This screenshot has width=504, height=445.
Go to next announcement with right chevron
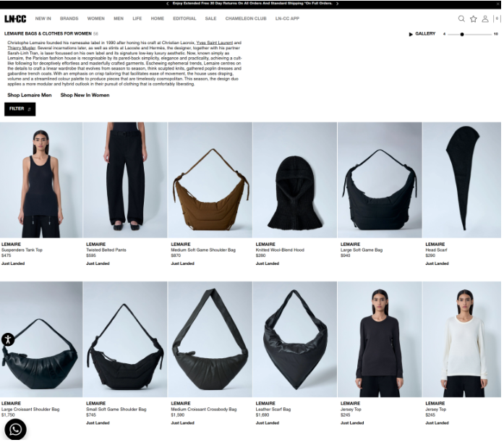point(337,4)
